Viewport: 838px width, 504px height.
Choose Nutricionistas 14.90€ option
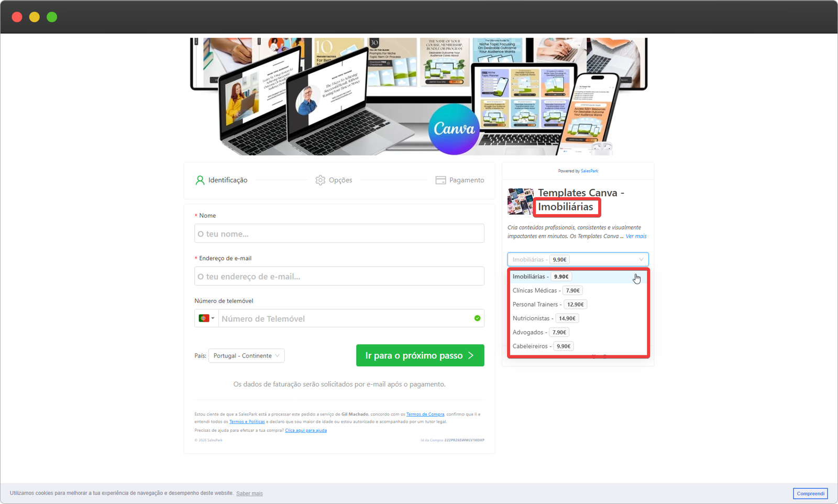tap(545, 318)
